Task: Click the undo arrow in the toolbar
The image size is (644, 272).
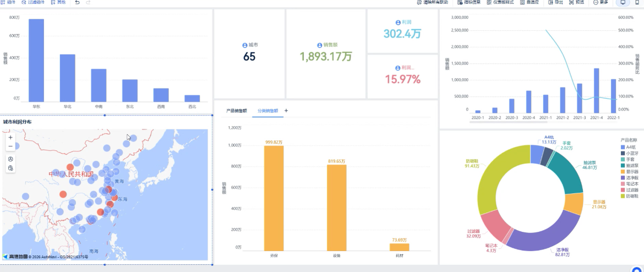Action: 78,2
